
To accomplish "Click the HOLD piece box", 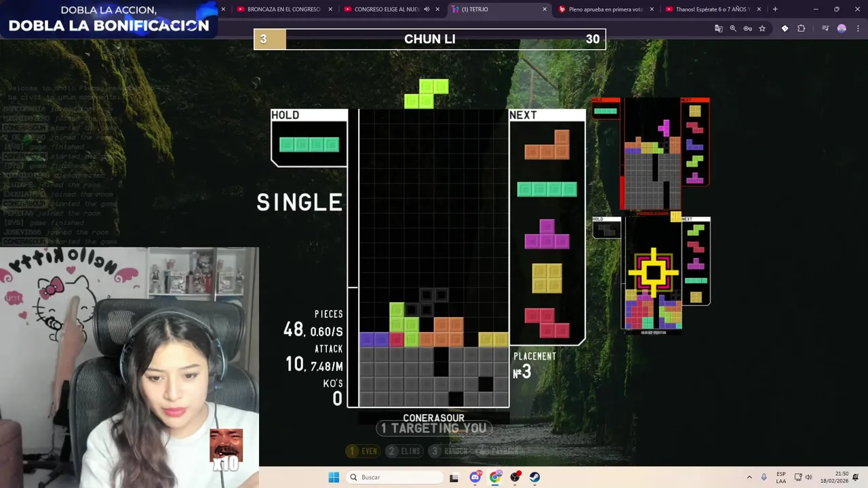I will point(309,138).
